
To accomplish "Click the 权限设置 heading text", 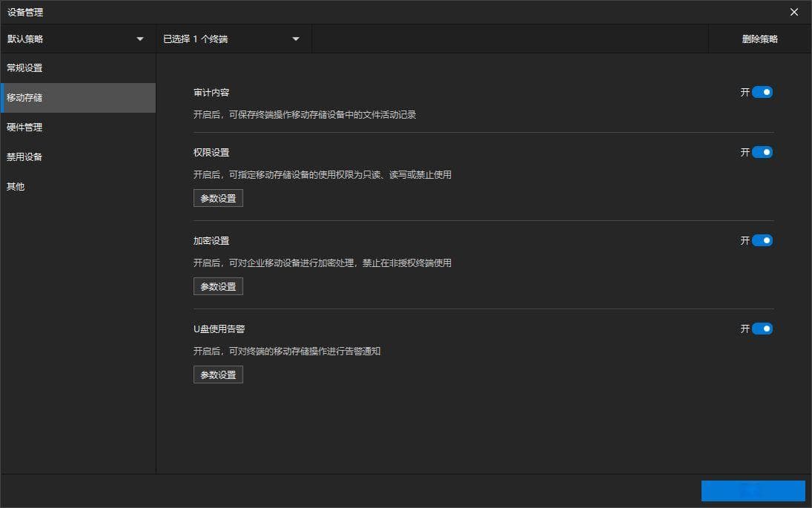I will coord(211,153).
